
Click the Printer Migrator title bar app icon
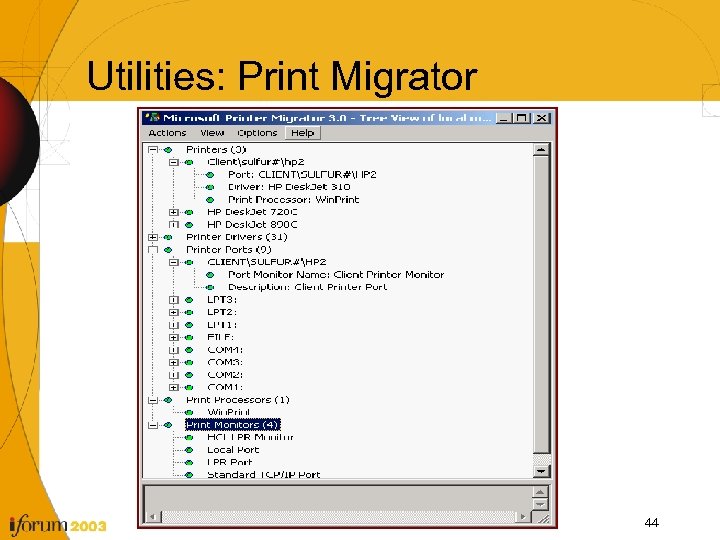point(152,118)
